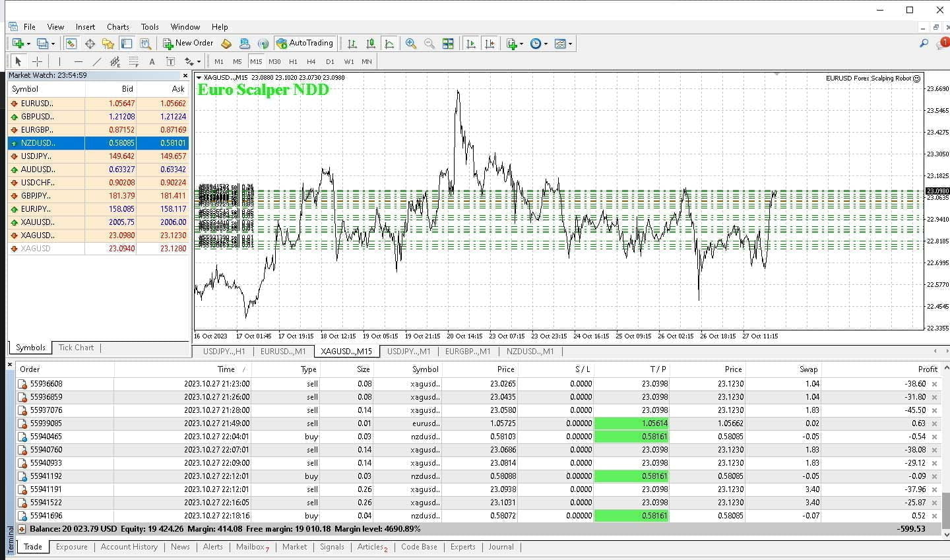Switch to the Account History tab

click(129, 547)
